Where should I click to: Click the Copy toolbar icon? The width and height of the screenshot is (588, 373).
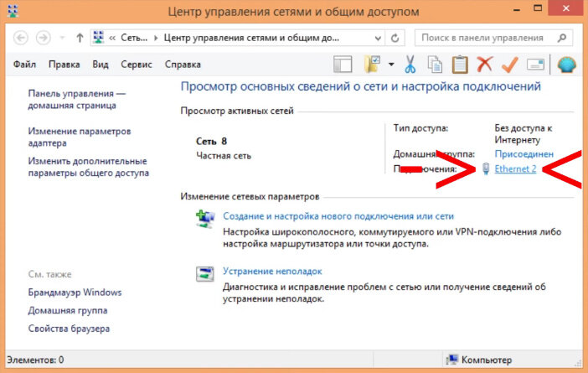point(435,65)
